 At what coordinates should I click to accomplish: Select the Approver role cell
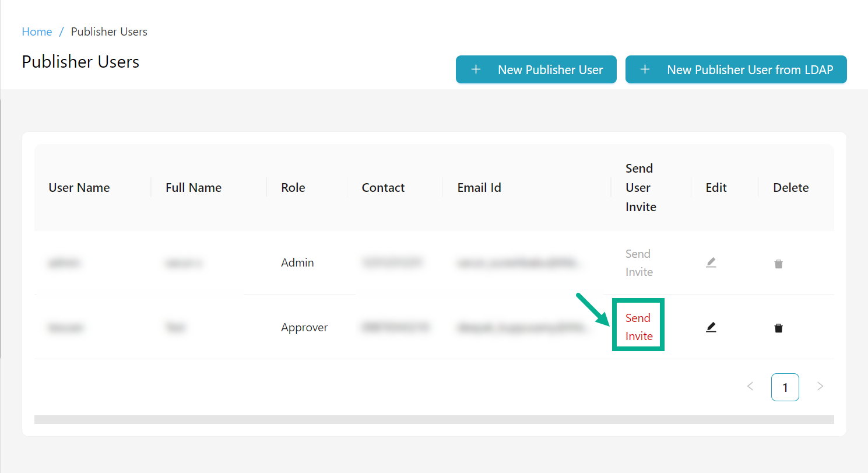pyautogui.click(x=304, y=327)
